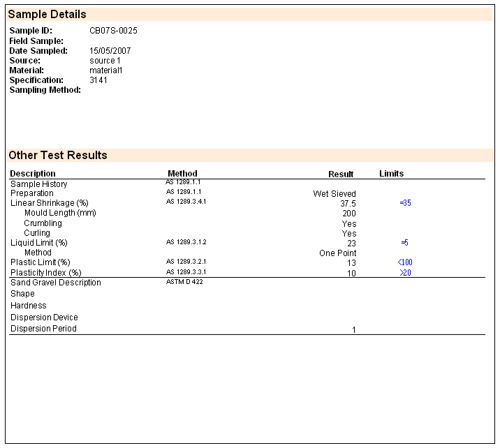The height and width of the screenshot is (448, 500).
Task: Click the 'One Point' method result
Action: [337, 253]
